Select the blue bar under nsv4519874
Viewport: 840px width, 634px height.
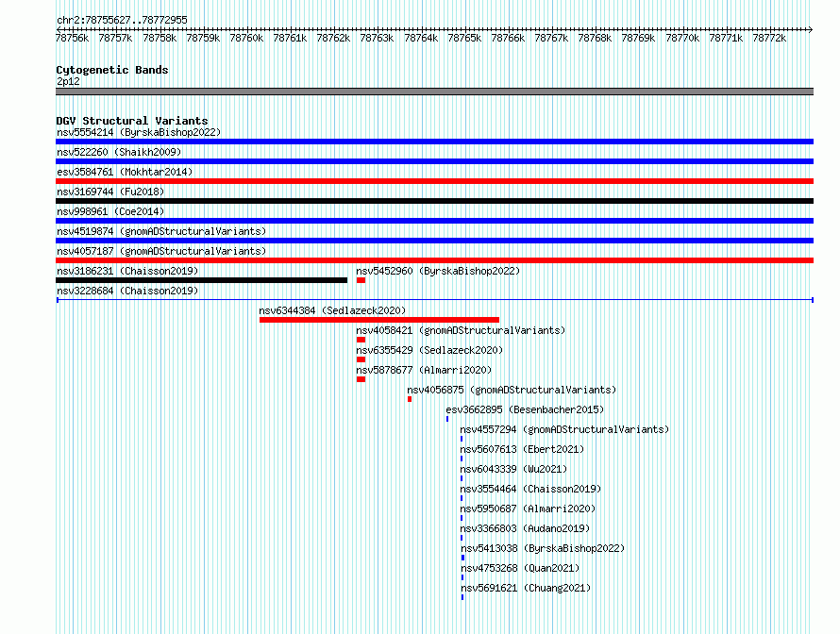click(434, 241)
